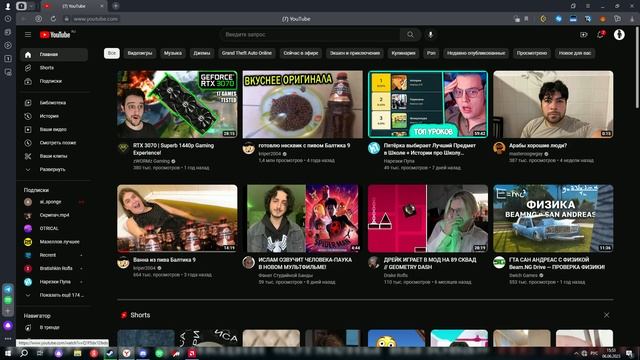The width and height of the screenshot is (640, 360).
Task: Open Yandex Browser taskbar icon
Action: [x=127, y=353]
